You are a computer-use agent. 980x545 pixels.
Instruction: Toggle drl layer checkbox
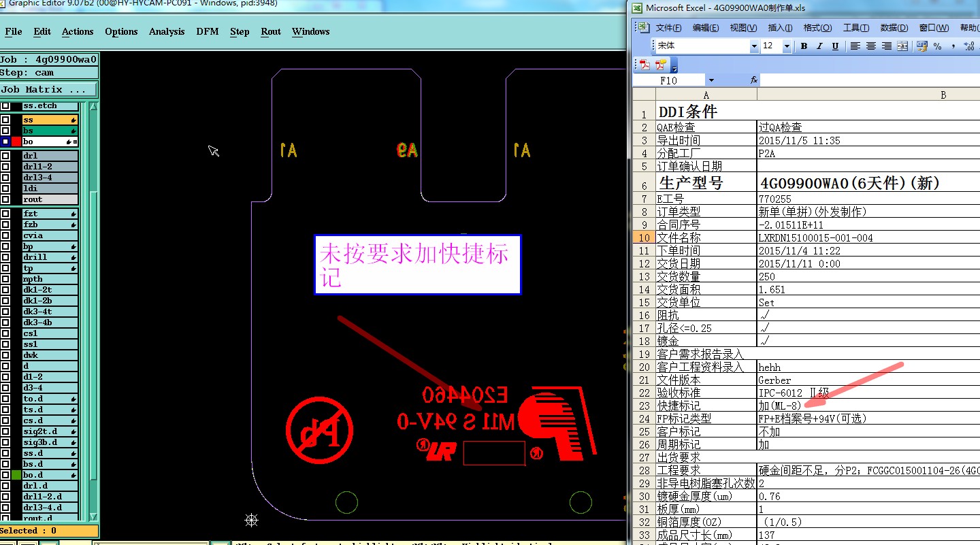pos(5,156)
